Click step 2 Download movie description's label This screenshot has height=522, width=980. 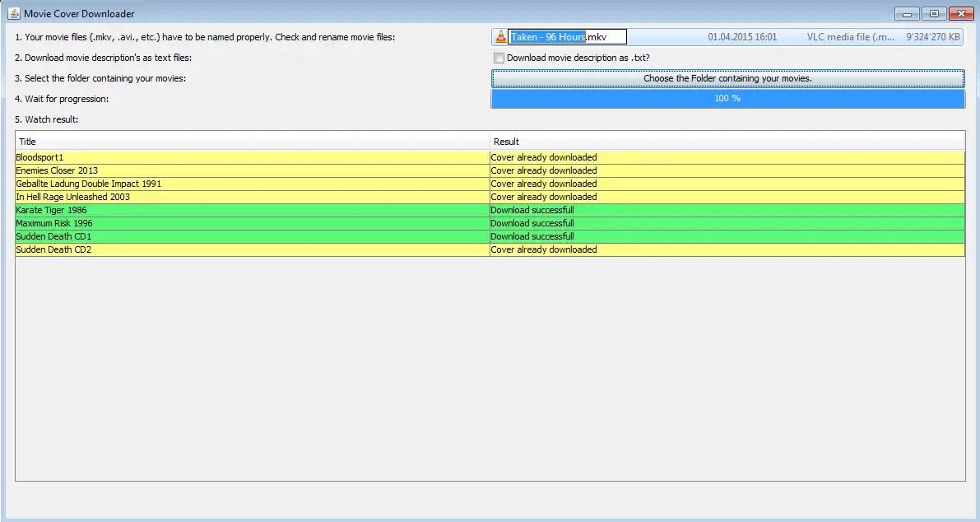point(103,58)
